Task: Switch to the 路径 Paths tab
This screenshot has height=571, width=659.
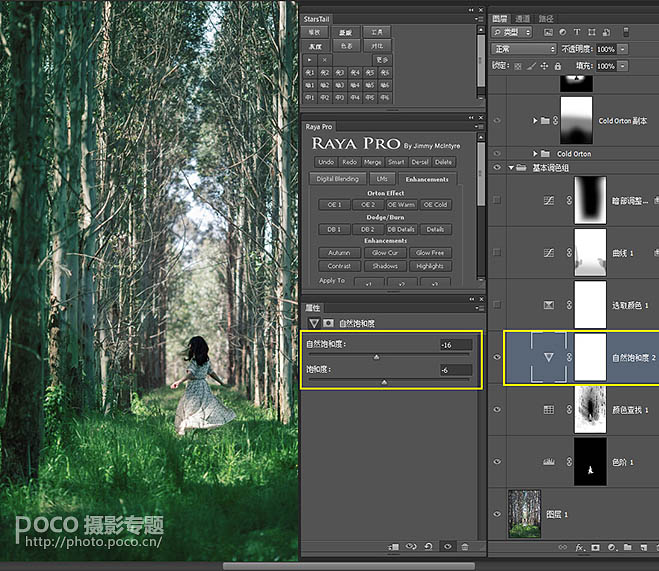Action: 546,18
